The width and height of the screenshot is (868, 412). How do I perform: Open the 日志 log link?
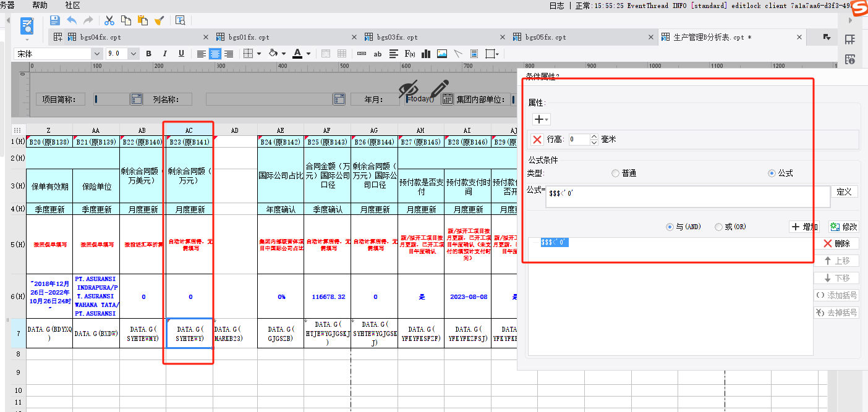click(x=556, y=5)
